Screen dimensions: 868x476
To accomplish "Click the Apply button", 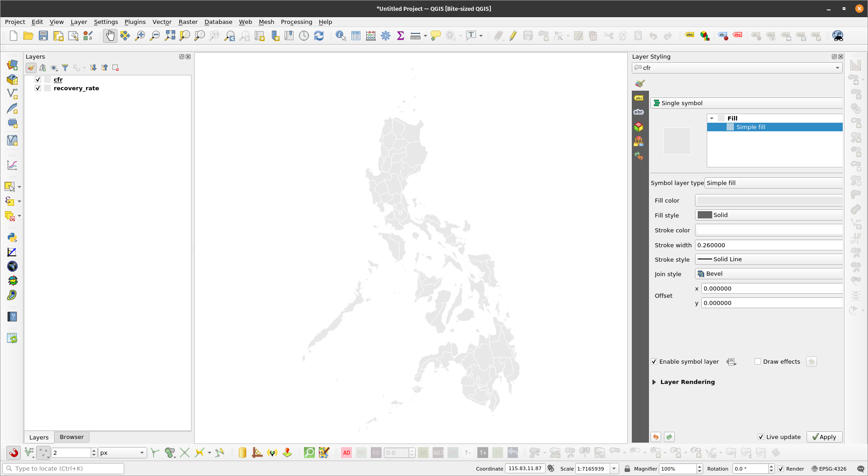I will 824,437.
